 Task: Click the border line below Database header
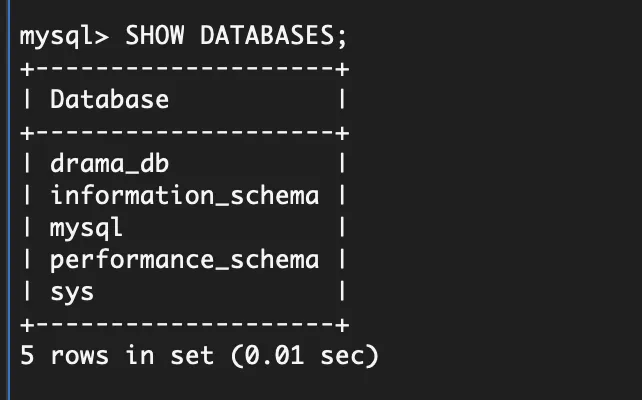185,132
